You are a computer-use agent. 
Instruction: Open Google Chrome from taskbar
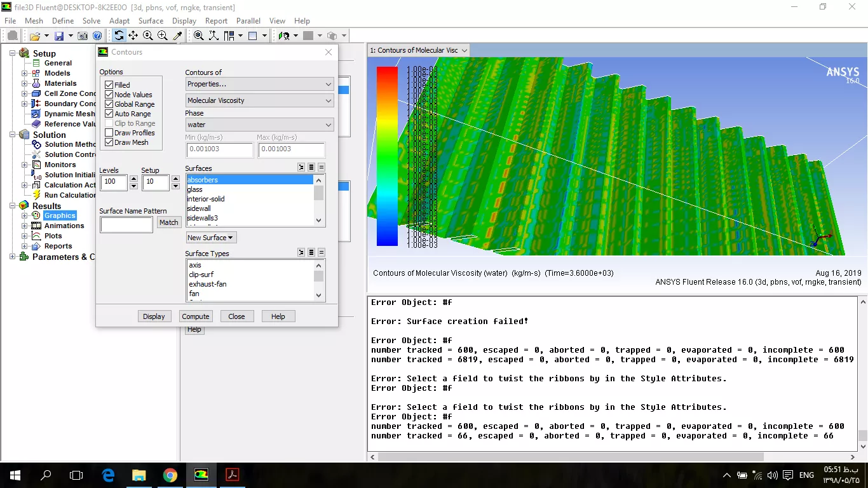pyautogui.click(x=170, y=475)
